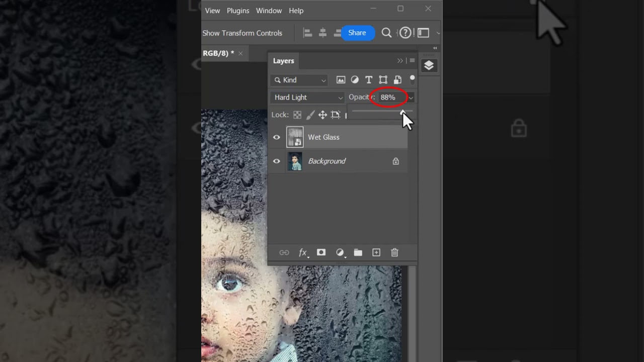Close the Photoshop window
644x362 pixels.
(428, 9)
